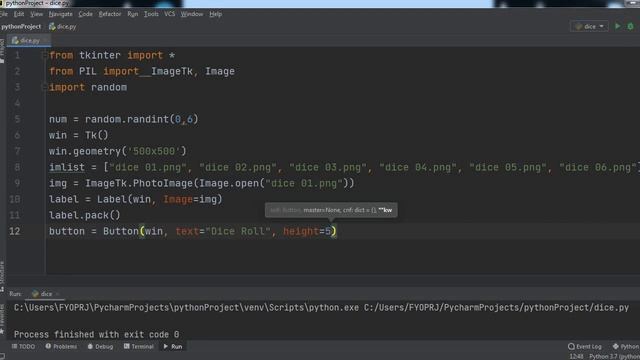Open the Refactor menu

(x=110, y=14)
